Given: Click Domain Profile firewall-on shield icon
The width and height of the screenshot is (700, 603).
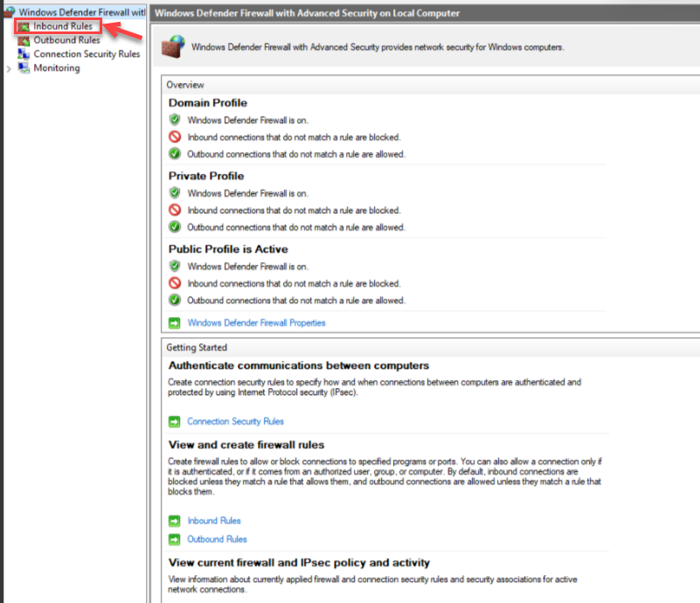Looking at the screenshot, I should (175, 120).
